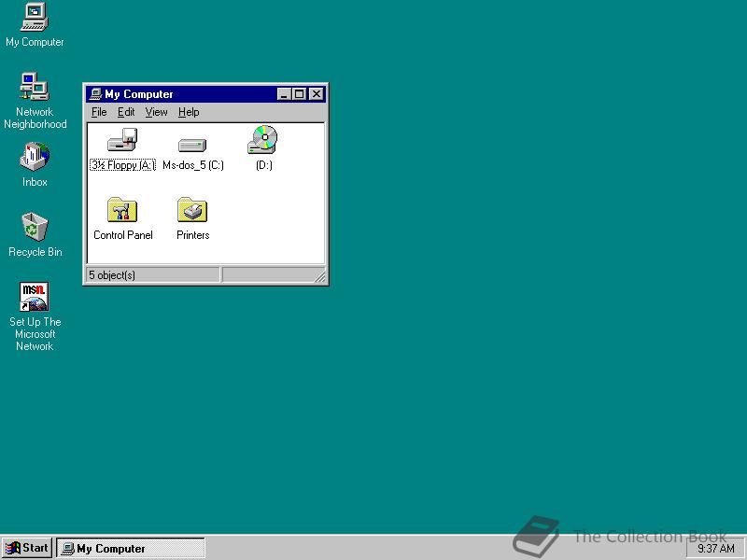Select the Control Panel folder icon
Screen dimensions: 747x560
(122, 210)
